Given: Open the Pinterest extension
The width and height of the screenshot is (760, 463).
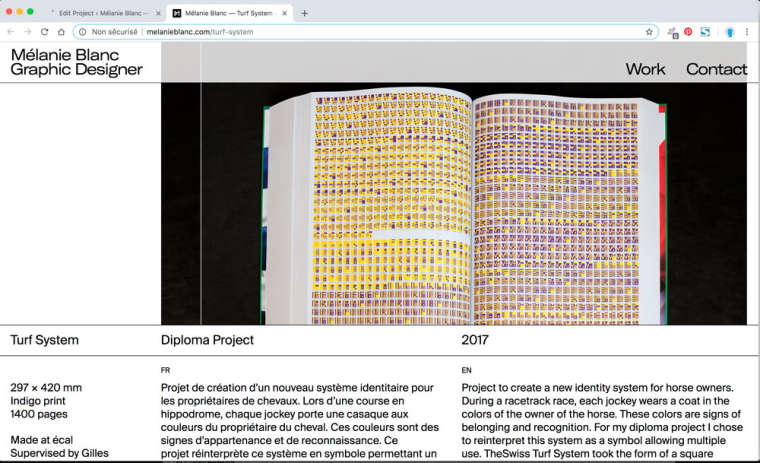Looking at the screenshot, I should tap(688, 32).
